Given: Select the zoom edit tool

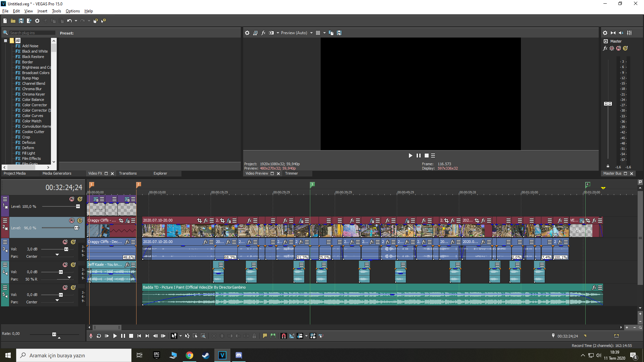Looking at the screenshot, I should [x=203, y=336].
